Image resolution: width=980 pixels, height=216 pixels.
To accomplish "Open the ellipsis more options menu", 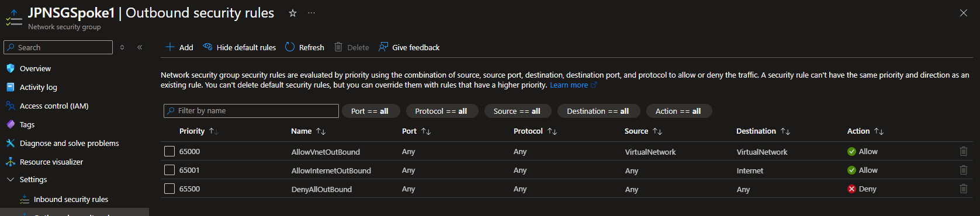I will pos(311,13).
